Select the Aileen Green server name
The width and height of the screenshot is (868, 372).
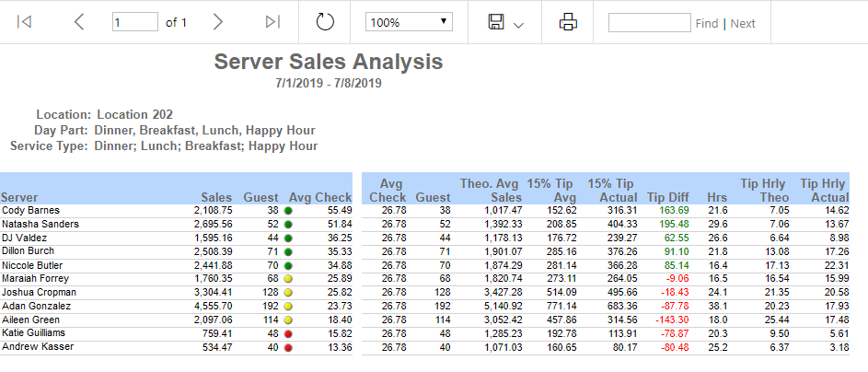(x=30, y=320)
